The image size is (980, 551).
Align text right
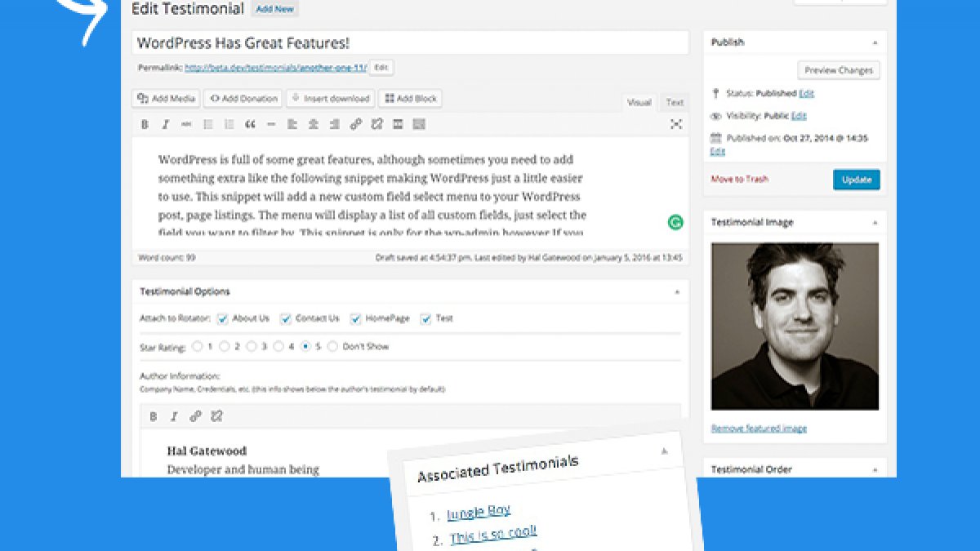point(334,124)
